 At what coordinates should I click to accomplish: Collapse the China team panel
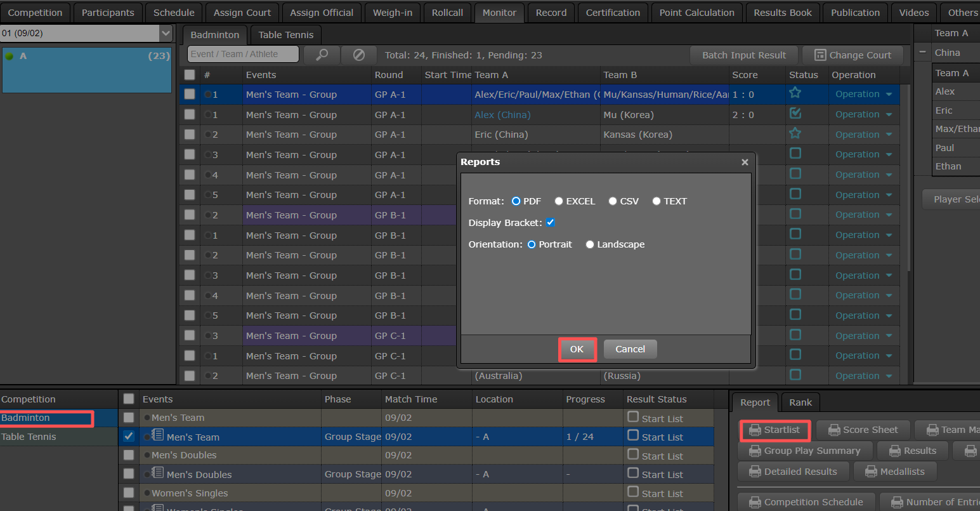922,53
